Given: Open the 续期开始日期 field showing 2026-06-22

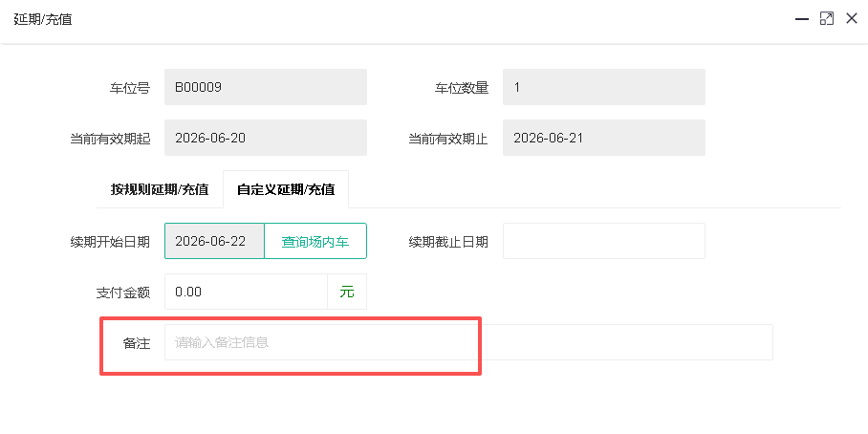Looking at the screenshot, I should 215,241.
